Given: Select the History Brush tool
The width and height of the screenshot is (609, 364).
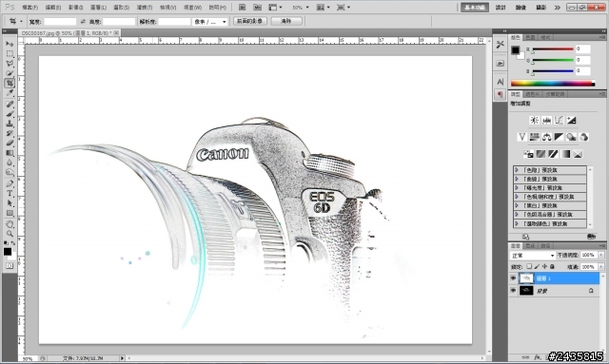Looking at the screenshot, I should tap(10, 133).
